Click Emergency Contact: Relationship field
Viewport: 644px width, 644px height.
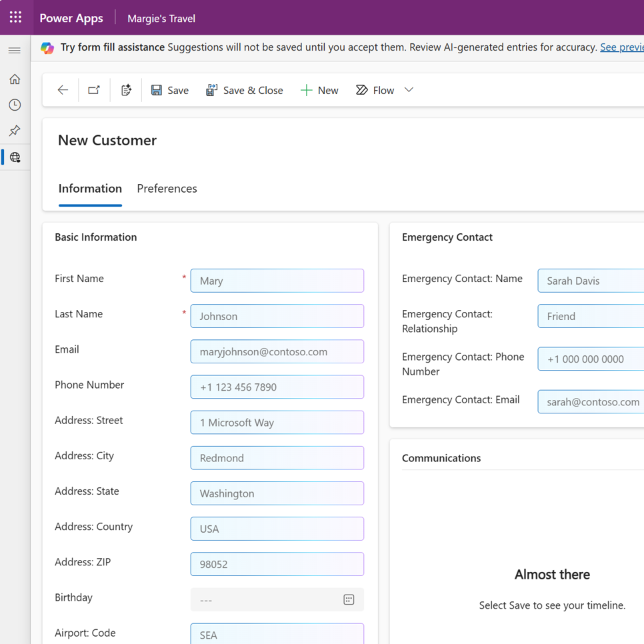(591, 316)
